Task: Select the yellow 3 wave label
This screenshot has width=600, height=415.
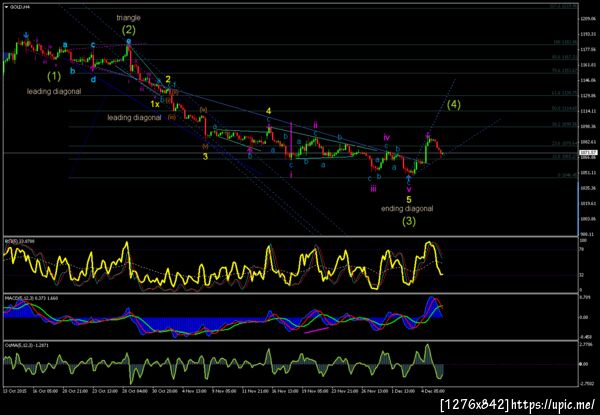Action: pos(205,156)
